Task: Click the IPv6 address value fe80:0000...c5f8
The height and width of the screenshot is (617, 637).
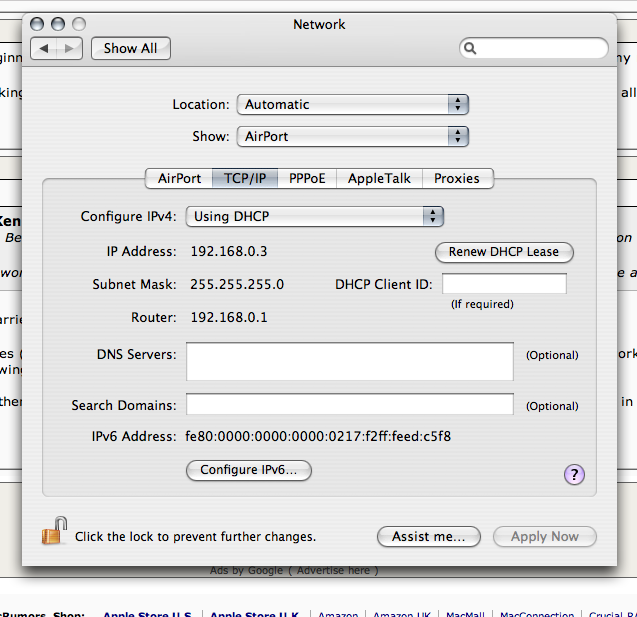Action: 318,436
